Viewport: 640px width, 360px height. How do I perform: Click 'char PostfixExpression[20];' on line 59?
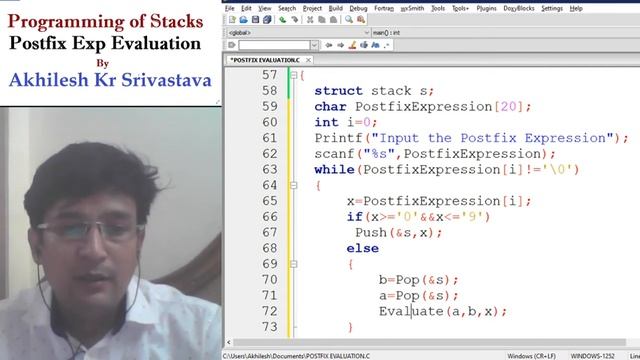click(x=423, y=107)
